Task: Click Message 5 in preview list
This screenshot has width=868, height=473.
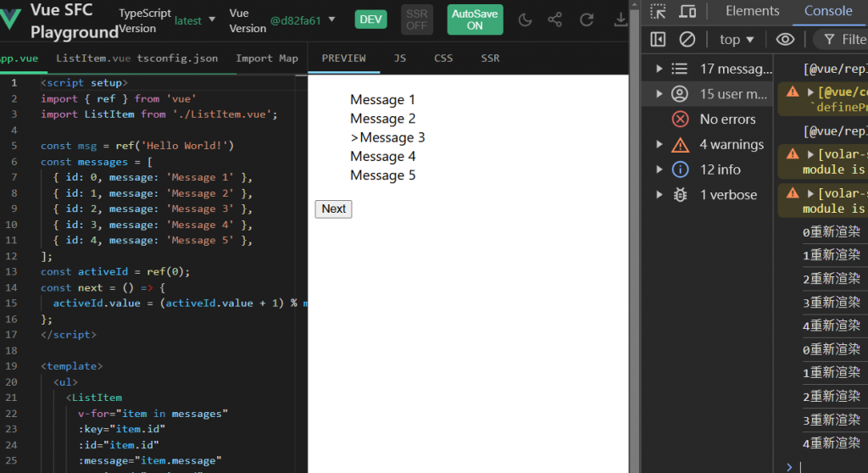Action: click(x=382, y=175)
